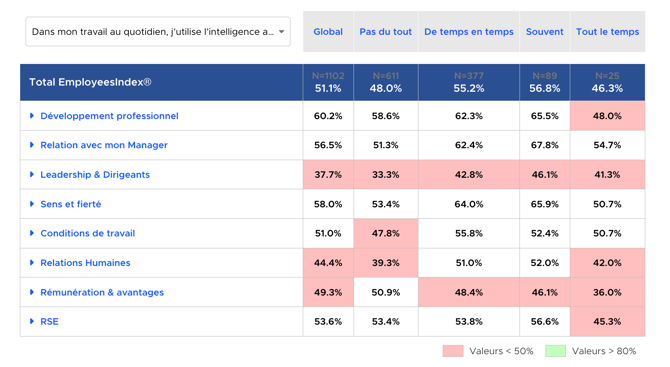Open the Relations Humaines link
Screen dimensions: 670x367
[85, 263]
